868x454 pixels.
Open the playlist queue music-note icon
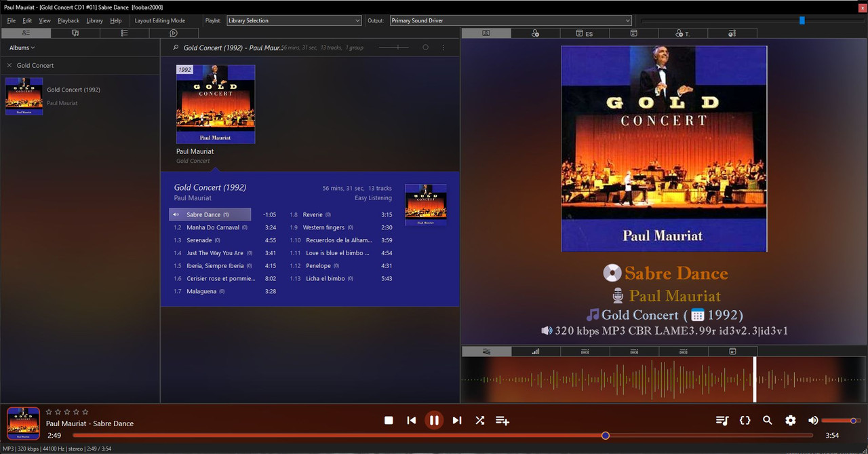(x=722, y=421)
